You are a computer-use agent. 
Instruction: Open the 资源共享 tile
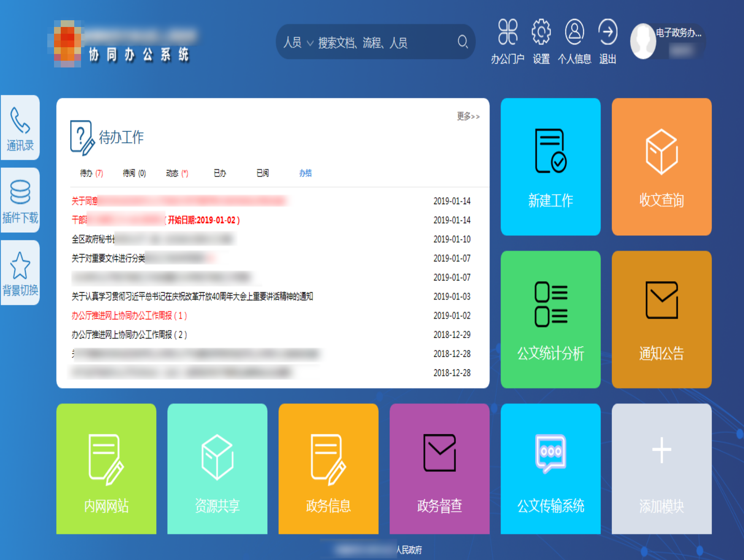[x=217, y=469]
